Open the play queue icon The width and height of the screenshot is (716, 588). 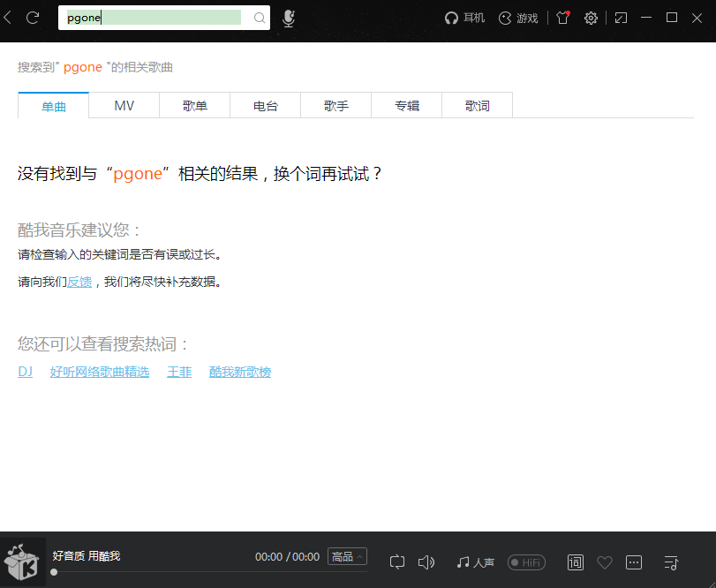point(670,562)
